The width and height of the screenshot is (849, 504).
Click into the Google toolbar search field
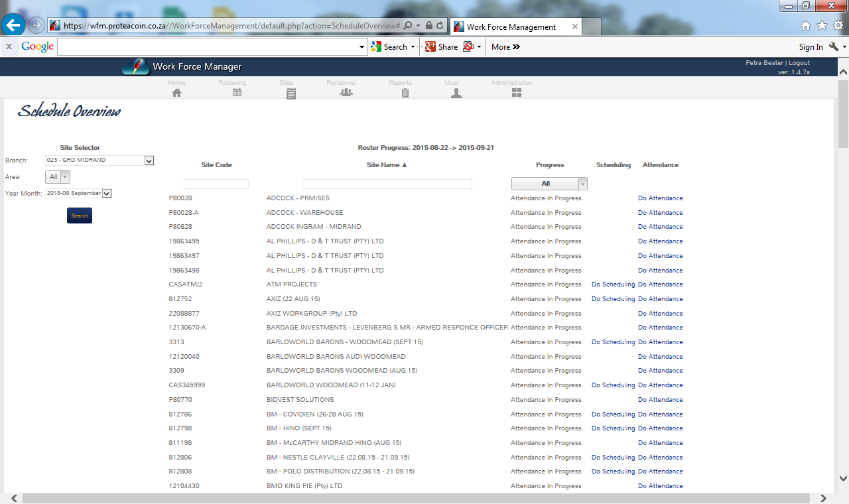(208, 47)
